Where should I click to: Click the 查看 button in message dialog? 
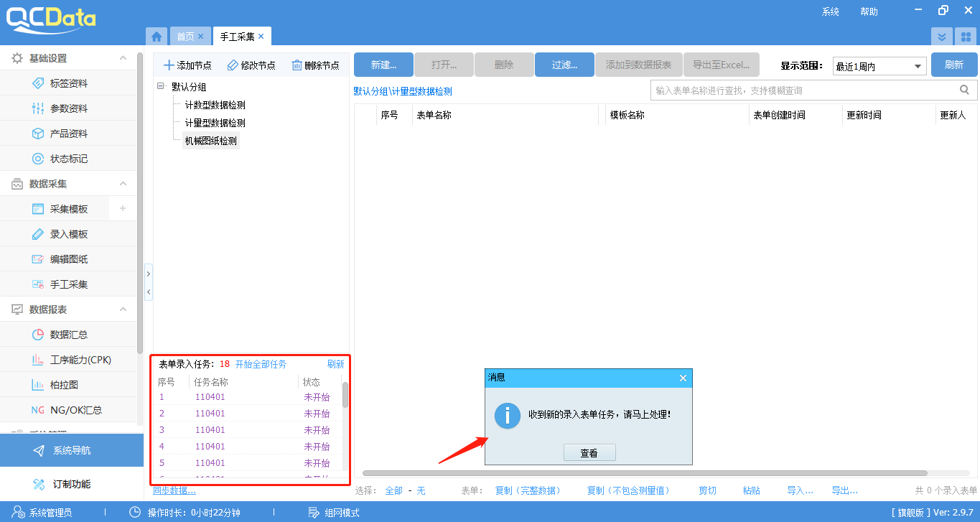pos(589,452)
